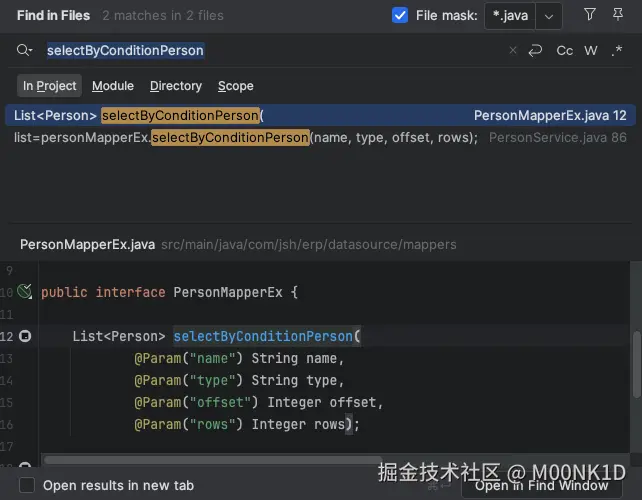Screen dimensions: 642x500
Task: Toggle the File mask checkbox
Action: (400, 16)
